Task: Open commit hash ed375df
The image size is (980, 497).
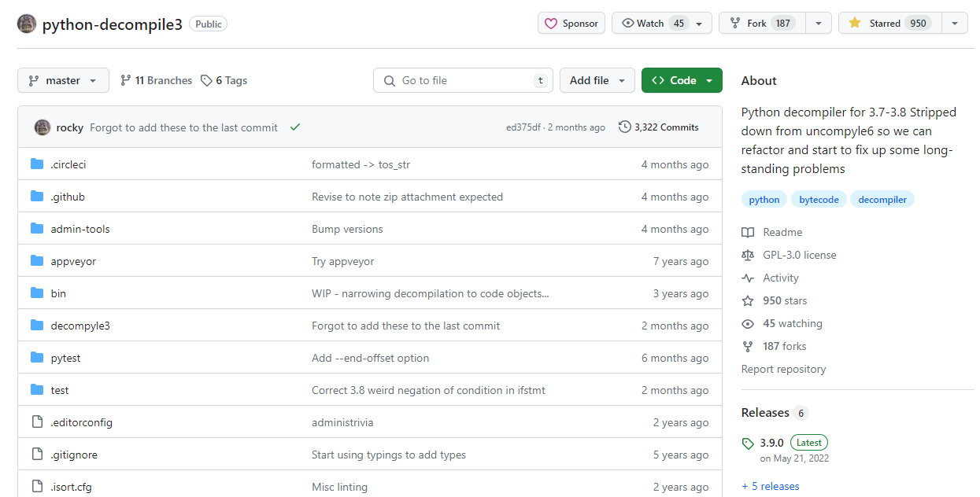Action: (523, 127)
